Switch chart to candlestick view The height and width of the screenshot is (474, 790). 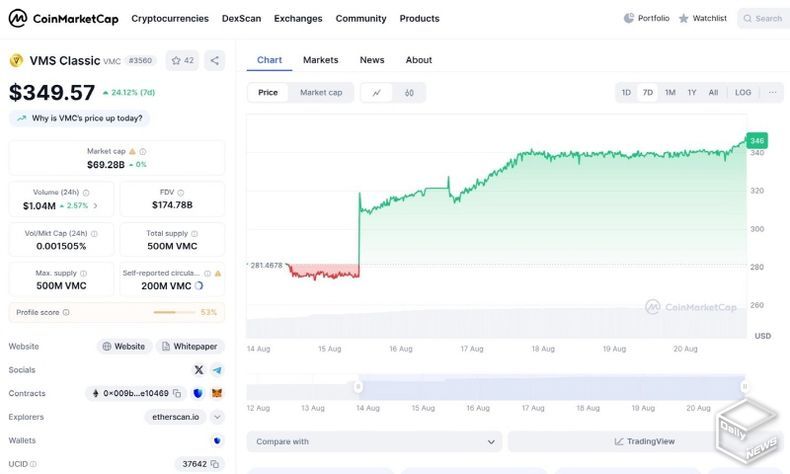pyautogui.click(x=409, y=93)
